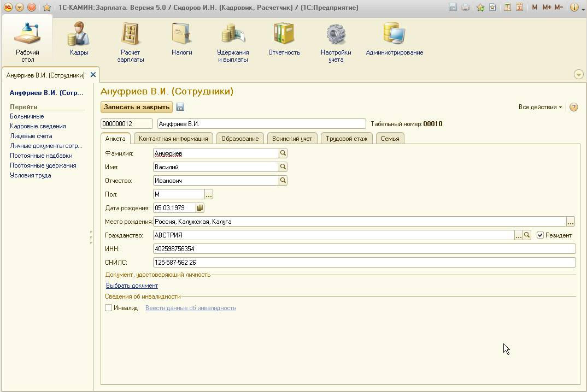Open calendar picker for Дата рождения

coord(200,208)
